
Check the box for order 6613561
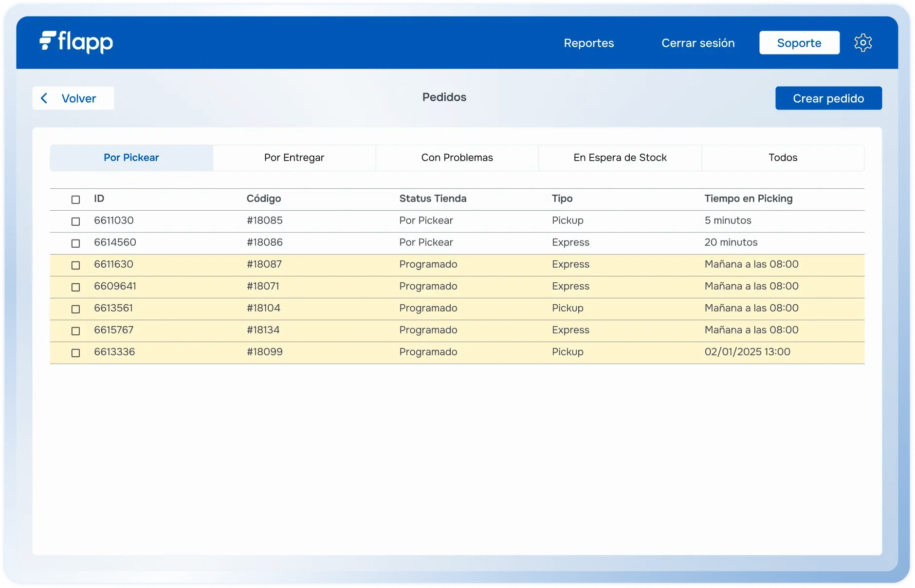[75, 309]
